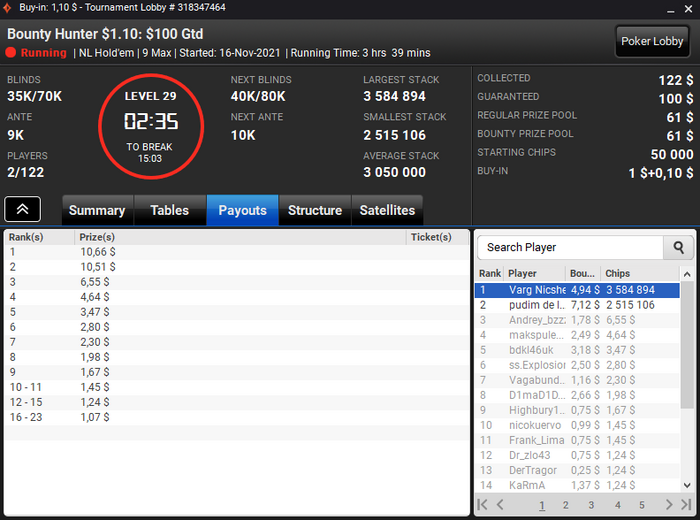This screenshot has height=520, width=700.
Task: View the Satellites tab
Action: [387, 210]
